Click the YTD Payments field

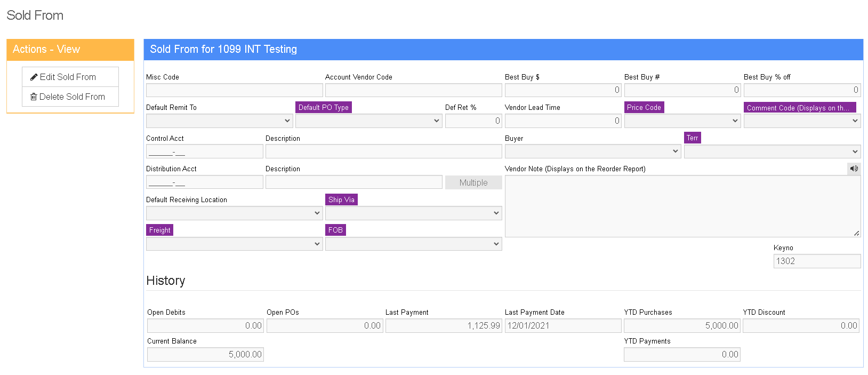click(x=682, y=355)
